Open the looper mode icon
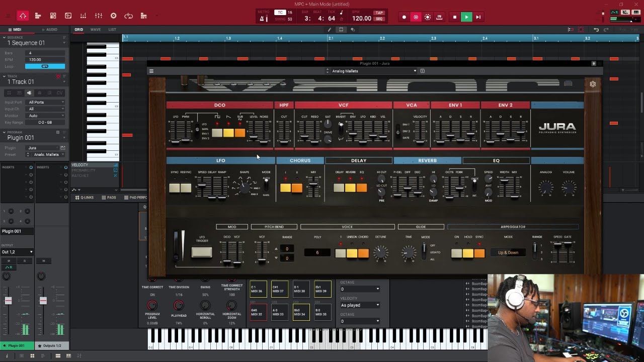The height and width of the screenshot is (362, 644). coord(129,16)
